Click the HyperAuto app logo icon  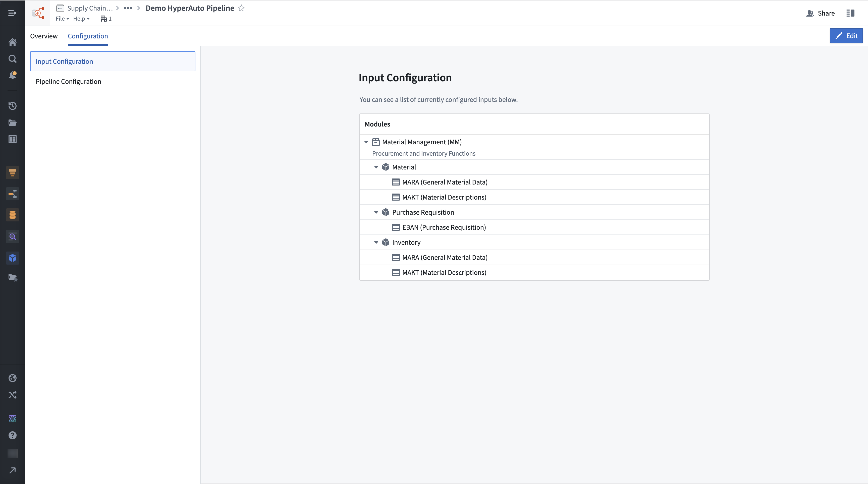(x=38, y=13)
